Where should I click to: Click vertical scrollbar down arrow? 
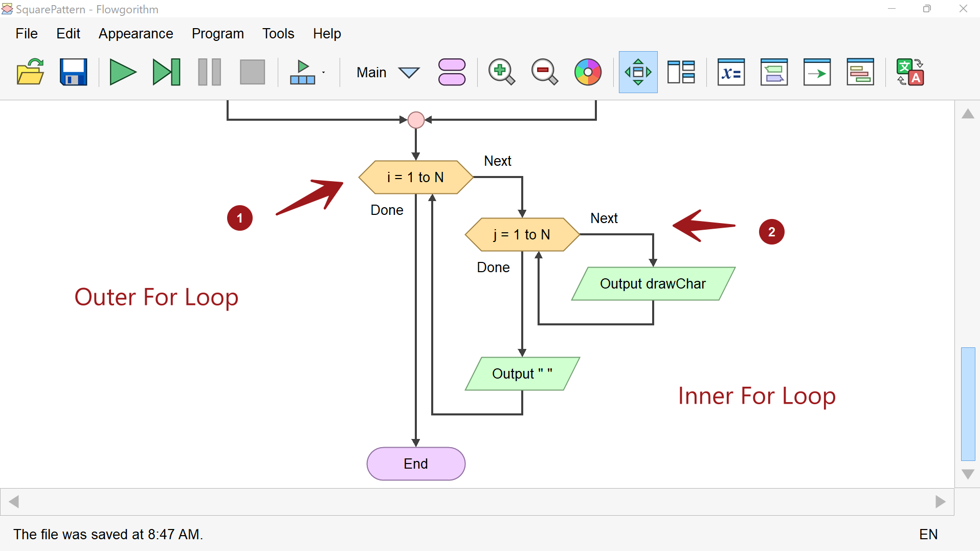968,474
